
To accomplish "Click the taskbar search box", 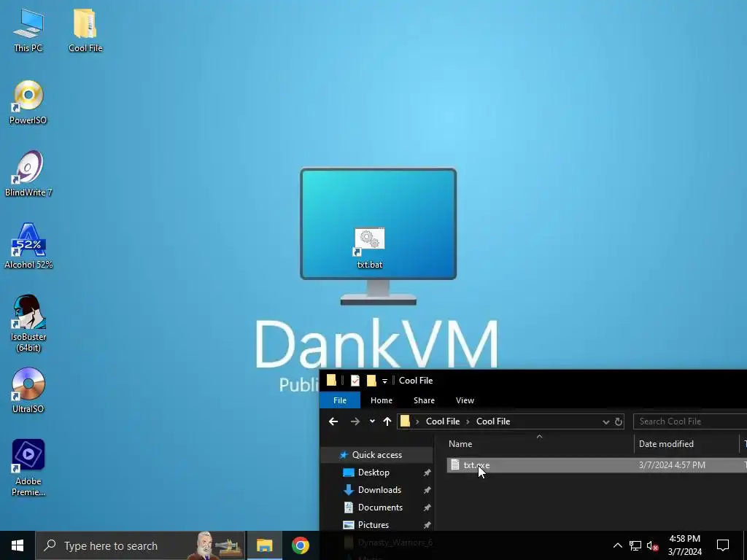I will click(141, 545).
